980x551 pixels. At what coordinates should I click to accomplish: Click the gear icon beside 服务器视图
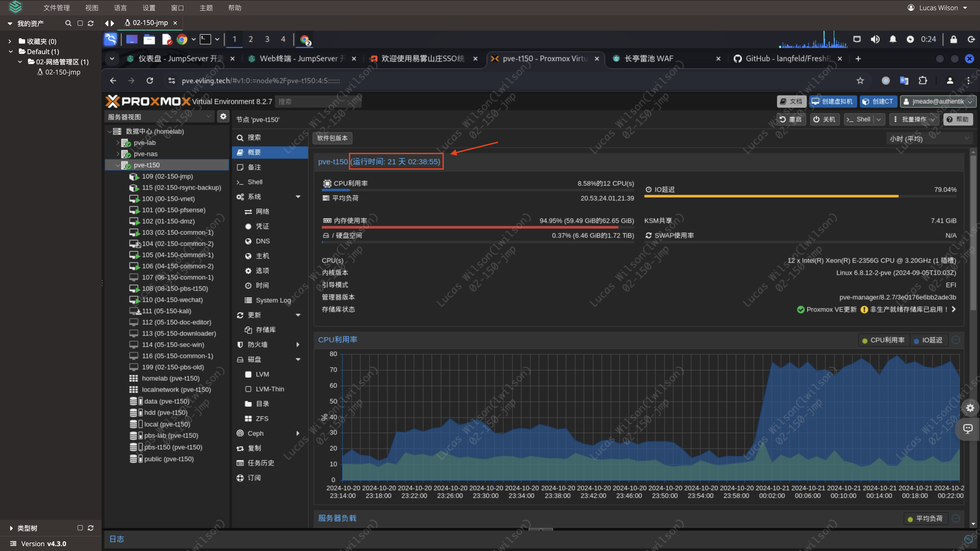pyautogui.click(x=223, y=116)
